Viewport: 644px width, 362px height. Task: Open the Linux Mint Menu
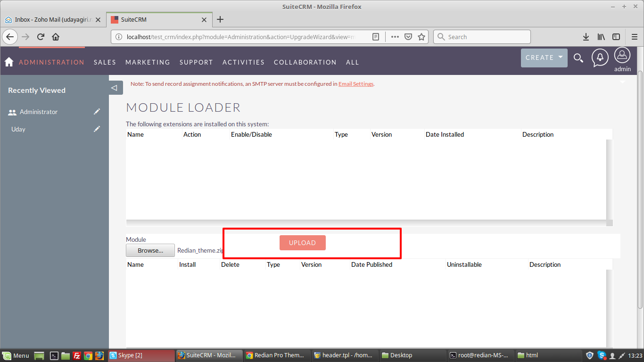click(x=16, y=356)
